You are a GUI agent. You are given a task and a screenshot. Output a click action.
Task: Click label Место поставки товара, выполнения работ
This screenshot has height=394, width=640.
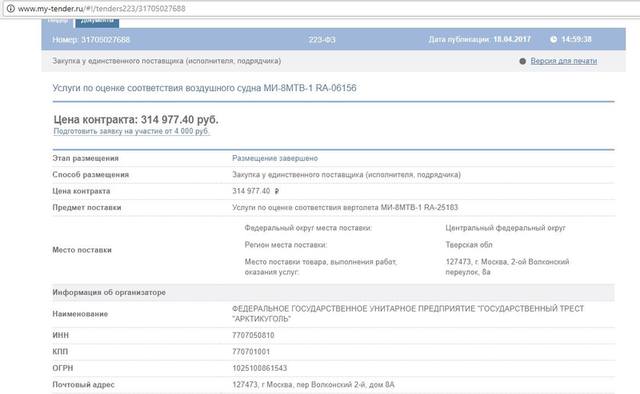tap(321, 267)
